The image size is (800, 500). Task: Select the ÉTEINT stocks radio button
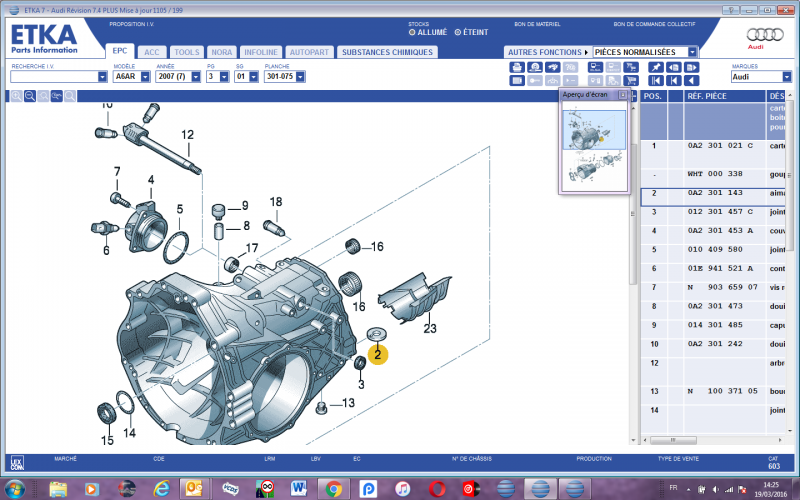pyautogui.click(x=458, y=32)
